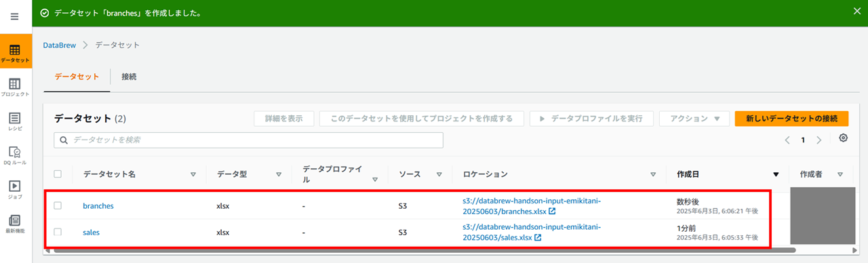Open sales.xlsx external link icon

pos(538,238)
